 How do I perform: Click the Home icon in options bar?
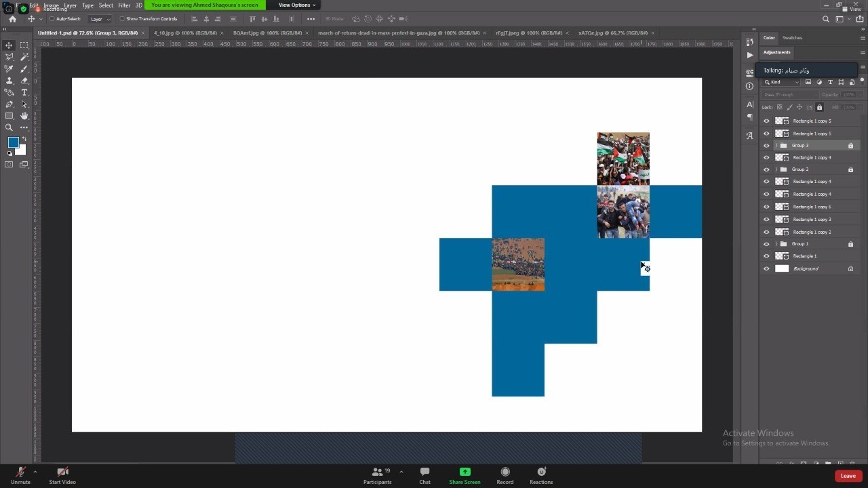(12, 19)
